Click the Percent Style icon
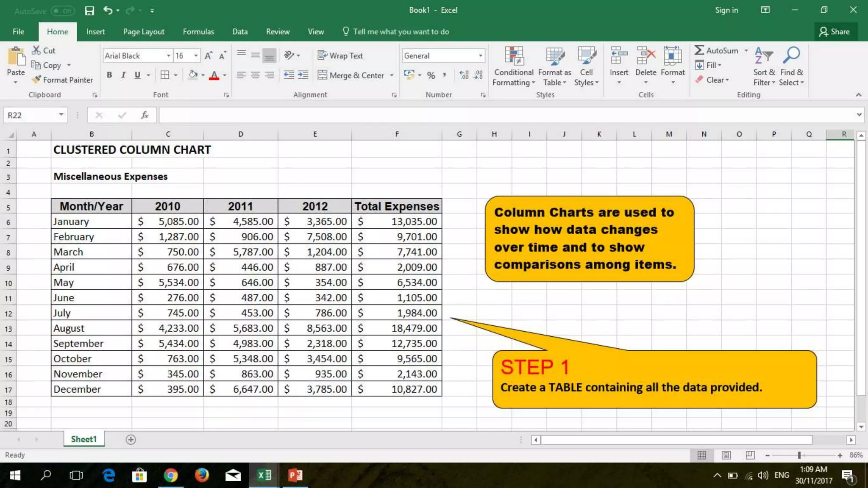Screen dimensions: 868x488 431,75
